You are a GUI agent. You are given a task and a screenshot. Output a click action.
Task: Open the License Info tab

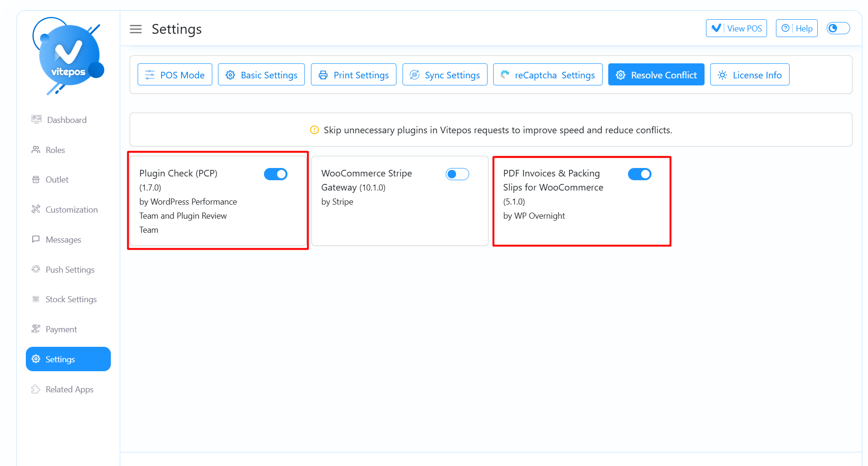(x=750, y=75)
